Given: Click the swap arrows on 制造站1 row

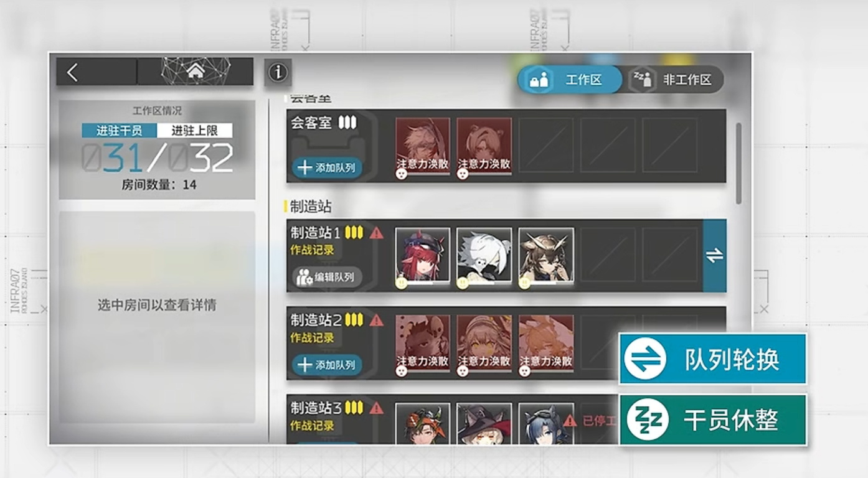Looking at the screenshot, I should [x=715, y=255].
